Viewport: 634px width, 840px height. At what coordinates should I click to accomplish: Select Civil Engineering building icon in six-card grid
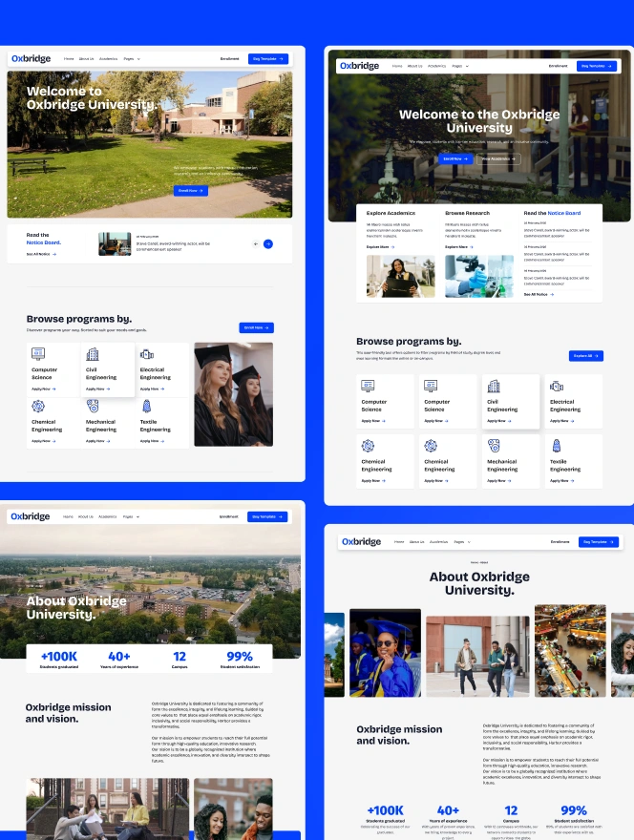[x=93, y=354]
